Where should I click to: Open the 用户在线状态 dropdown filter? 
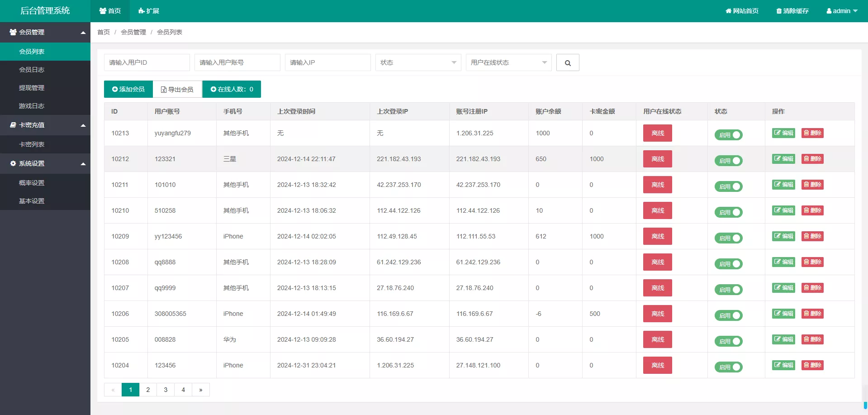tap(508, 62)
